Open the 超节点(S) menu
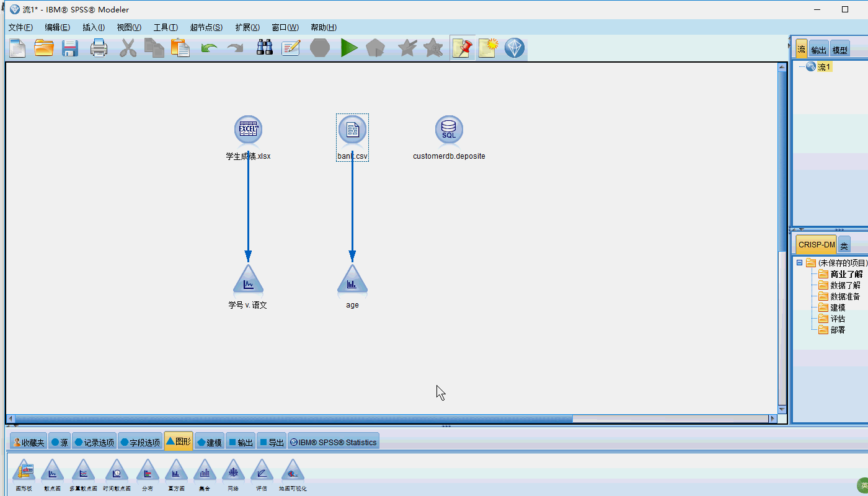Image resolution: width=868 pixels, height=496 pixels. pyautogui.click(x=206, y=27)
